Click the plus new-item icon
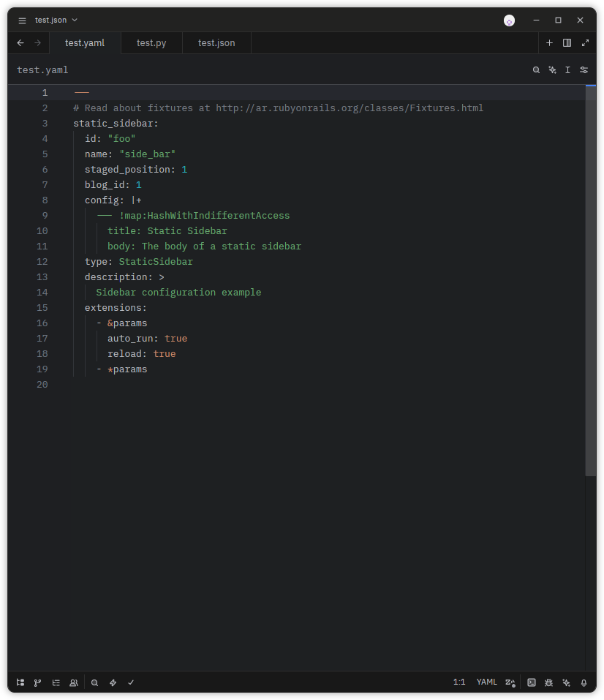Image resolution: width=604 pixels, height=700 pixels. 550,43
